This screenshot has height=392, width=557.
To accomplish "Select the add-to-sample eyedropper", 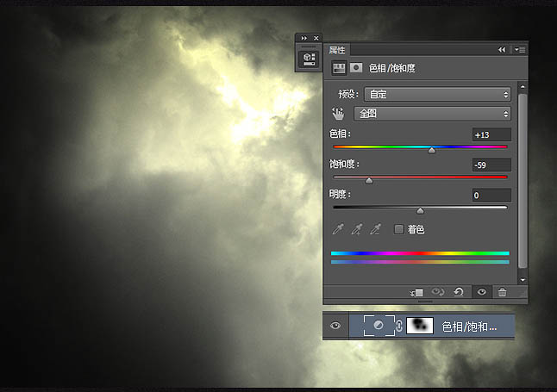I will 356,229.
